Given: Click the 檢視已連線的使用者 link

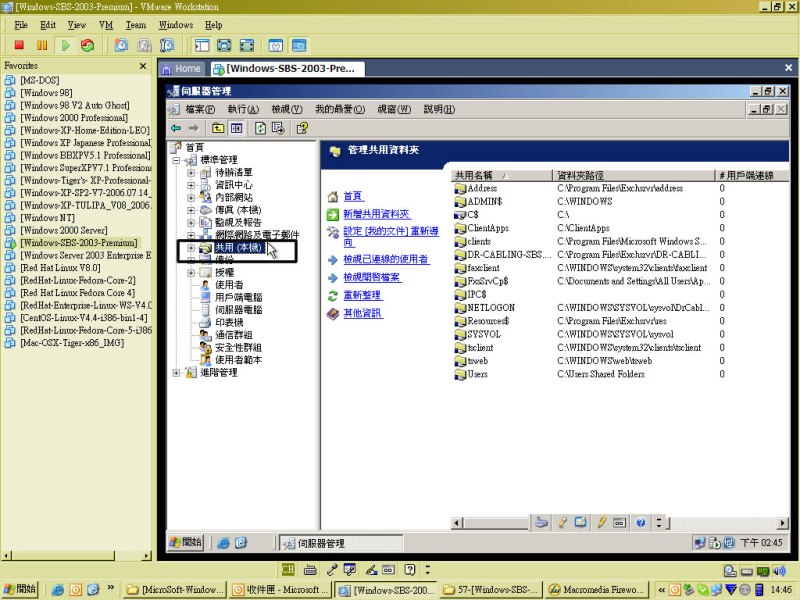Looking at the screenshot, I should pyautogui.click(x=386, y=259).
